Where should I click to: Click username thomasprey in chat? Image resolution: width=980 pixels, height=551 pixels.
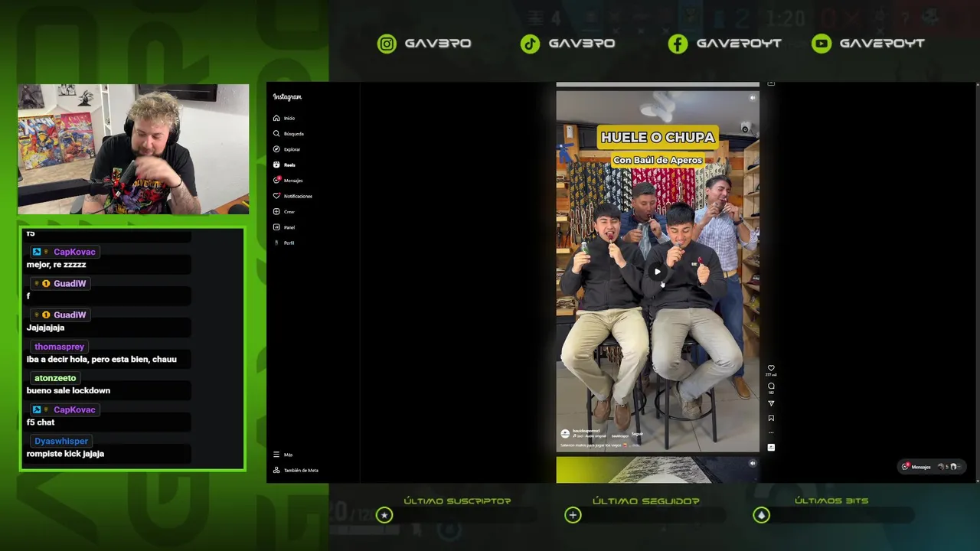click(60, 347)
